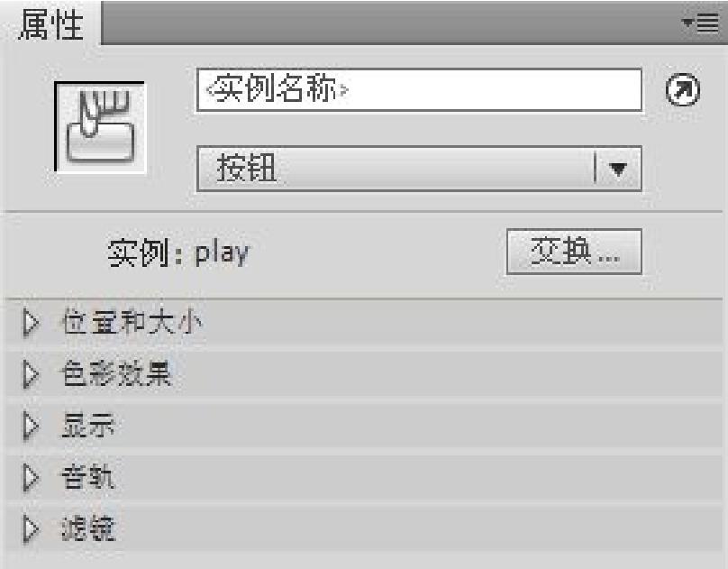This screenshot has height=569, width=728.
Task: Click the dropdown arrow next to 按钮
Action: tap(618, 169)
